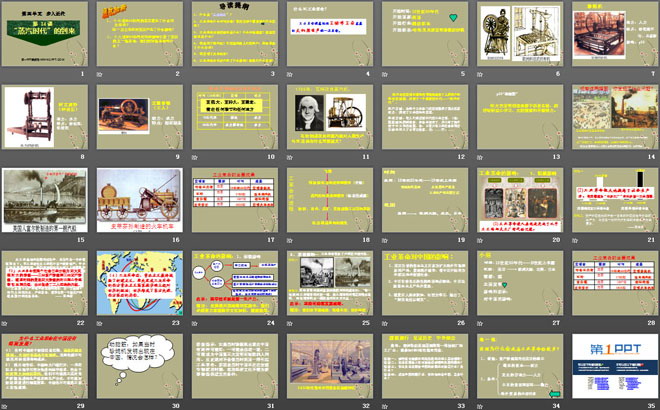Play animations using star icon below slide 34
The width and height of the screenshot is (660, 410).
point(480,406)
